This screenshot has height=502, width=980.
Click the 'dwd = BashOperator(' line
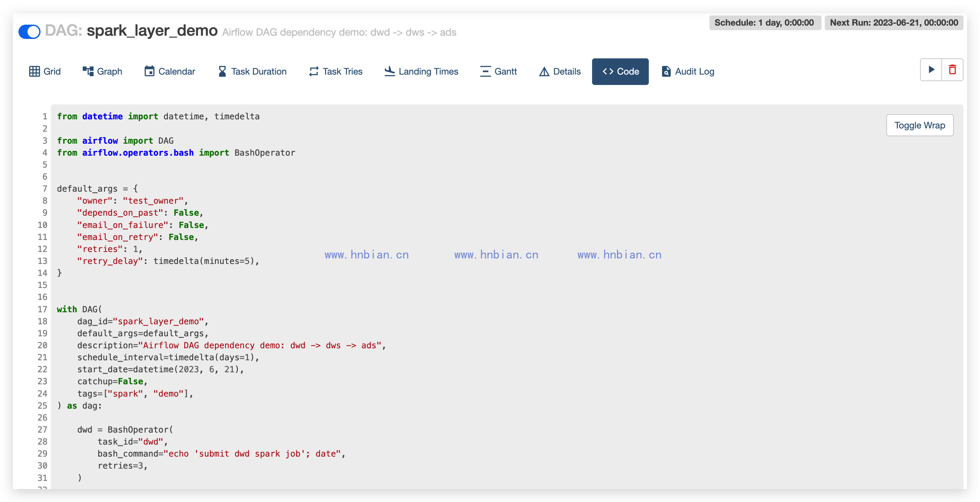(125, 430)
